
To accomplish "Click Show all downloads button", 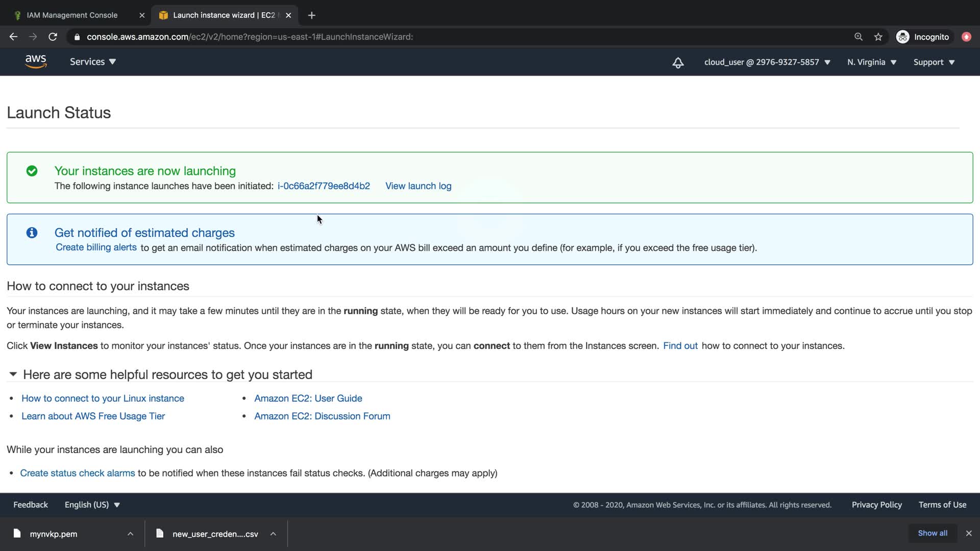I will [932, 533].
